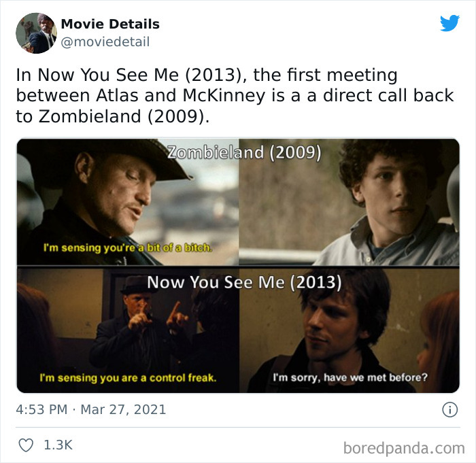Image resolution: width=476 pixels, height=463 pixels.
Task: Open the Zombieland cowboy hat frame
Action: [128, 202]
